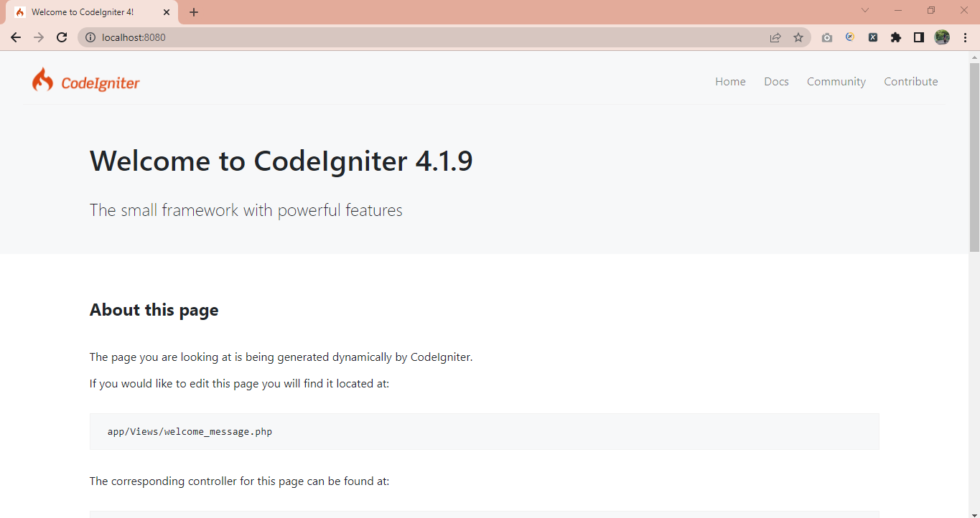Click 'The small framework with powerful features'
The image size is (980, 518).
coord(246,210)
